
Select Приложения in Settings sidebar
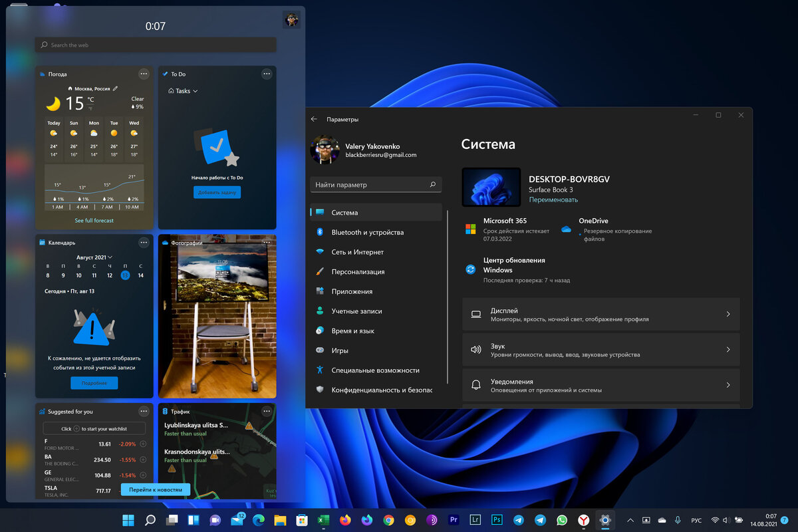click(376, 291)
